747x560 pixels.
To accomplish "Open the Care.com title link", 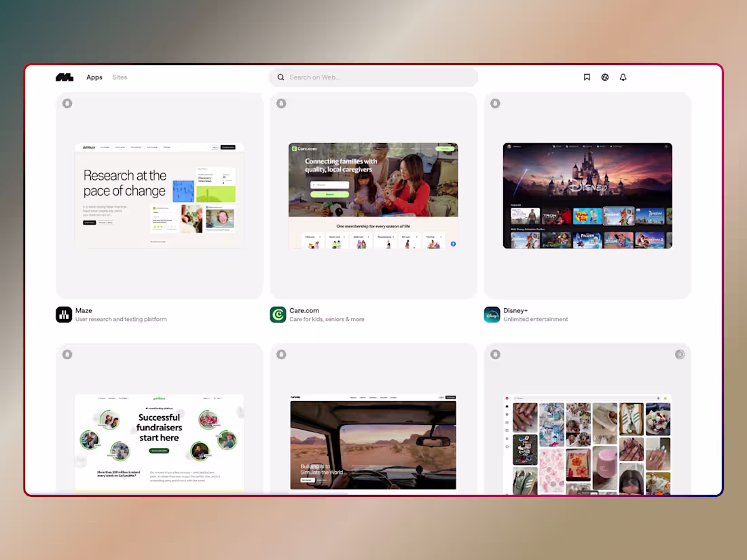I will (304, 310).
